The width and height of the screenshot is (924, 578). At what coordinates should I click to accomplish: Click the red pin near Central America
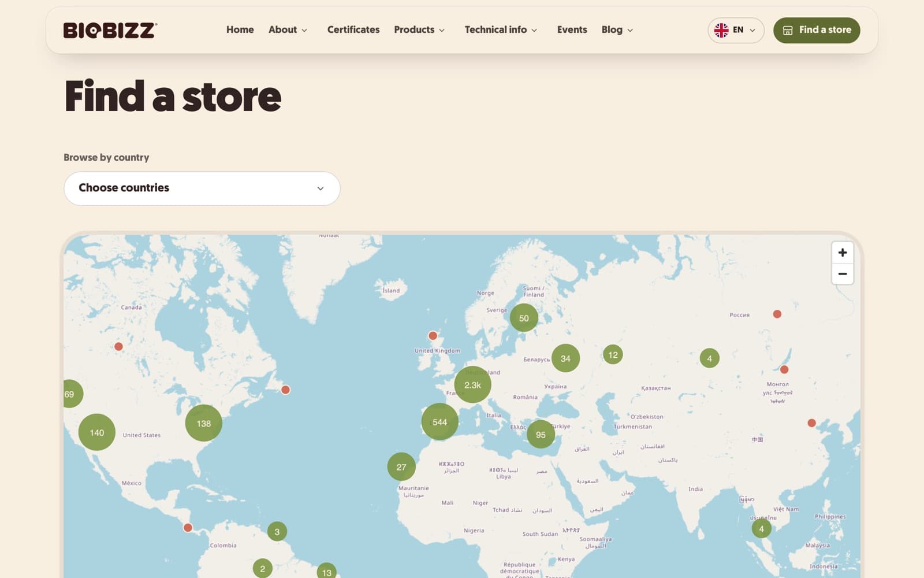[188, 528]
